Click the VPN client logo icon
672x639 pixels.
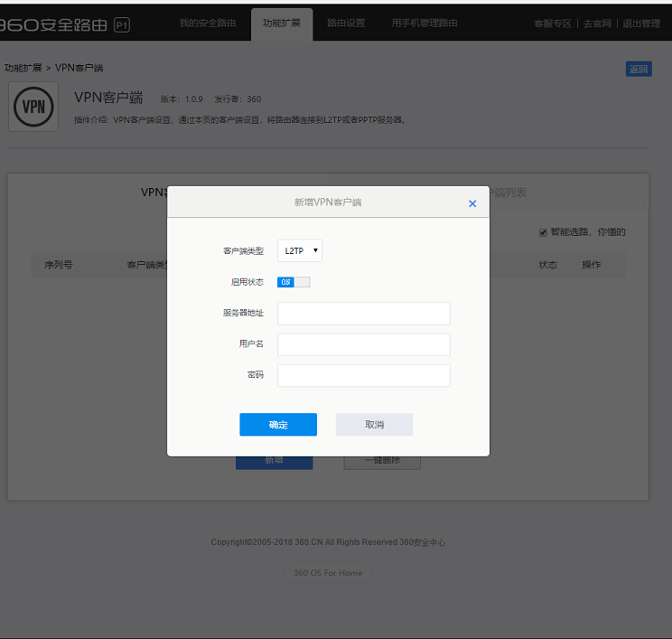coord(33,107)
